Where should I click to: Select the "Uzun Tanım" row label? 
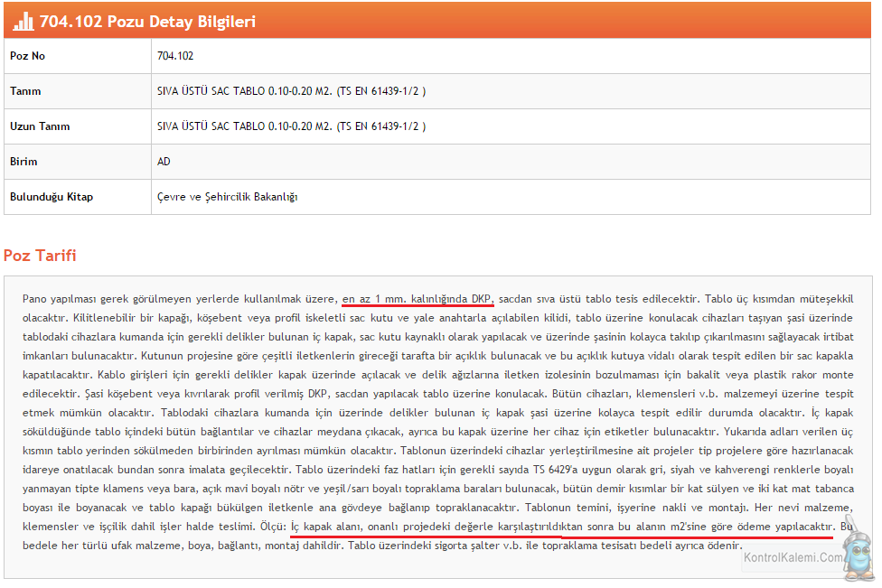[40, 126]
